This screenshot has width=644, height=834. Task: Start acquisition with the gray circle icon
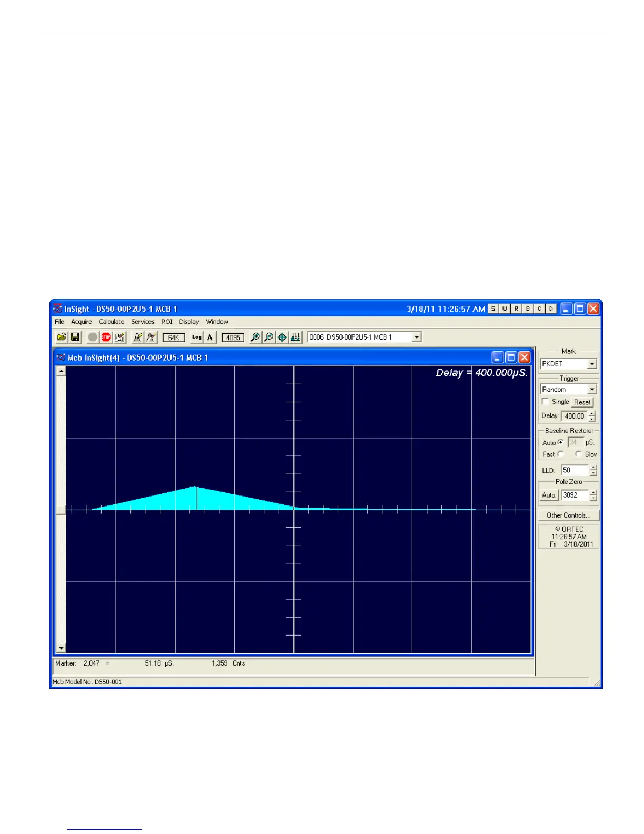point(93,337)
